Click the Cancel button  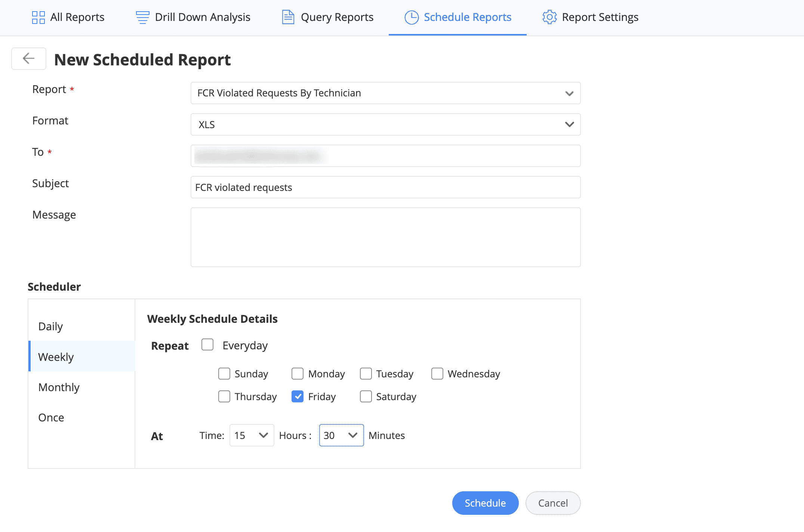[552, 503]
